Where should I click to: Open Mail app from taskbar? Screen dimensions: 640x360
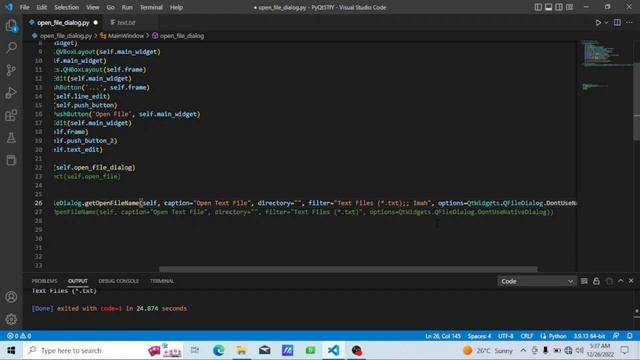click(264, 350)
